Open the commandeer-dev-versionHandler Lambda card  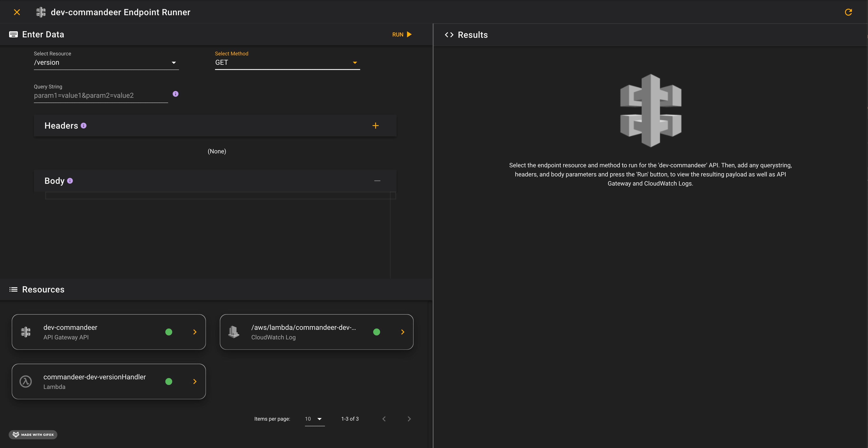point(109,382)
